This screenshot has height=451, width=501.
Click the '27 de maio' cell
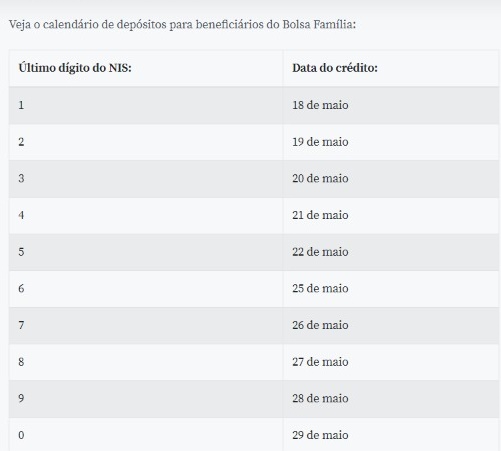(x=391, y=362)
